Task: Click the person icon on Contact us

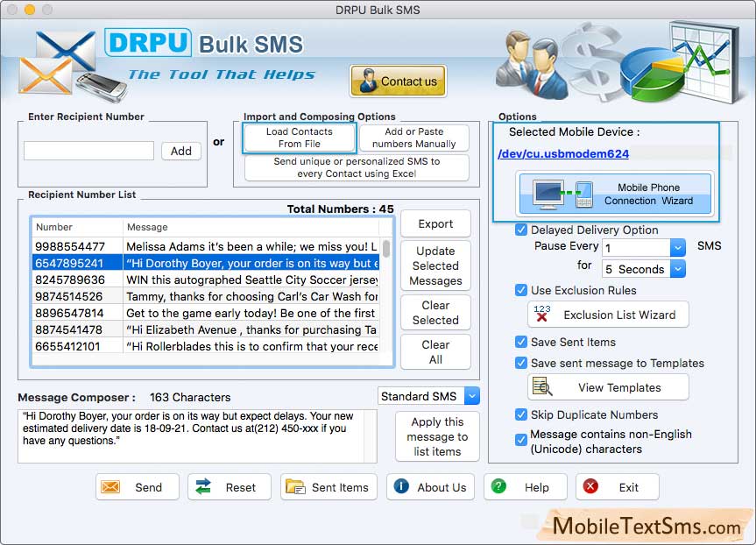Action: click(x=368, y=81)
